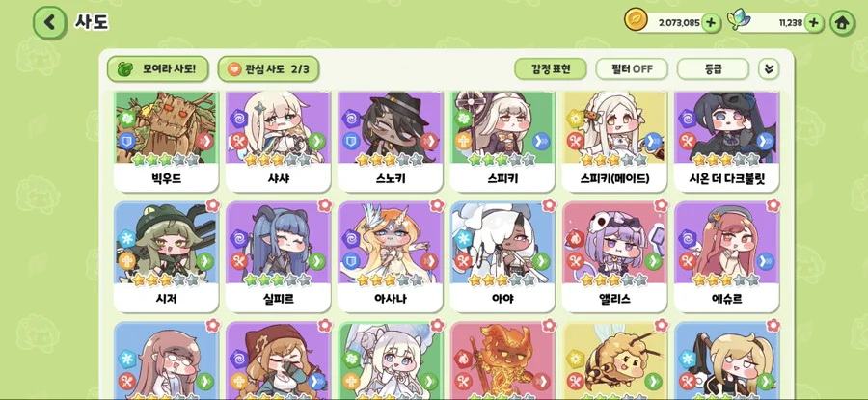Toggle 관심 사도 2/3 favorites filter
The height and width of the screenshot is (400, 868).
[268, 69]
